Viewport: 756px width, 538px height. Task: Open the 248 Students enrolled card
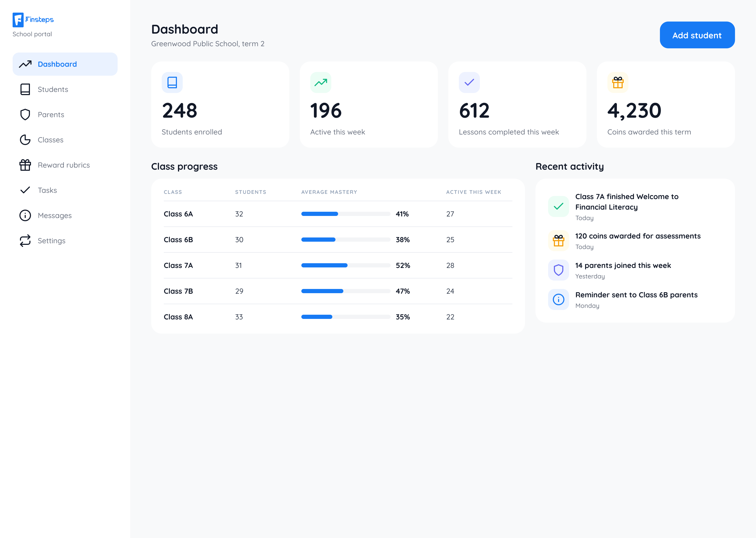[220, 104]
